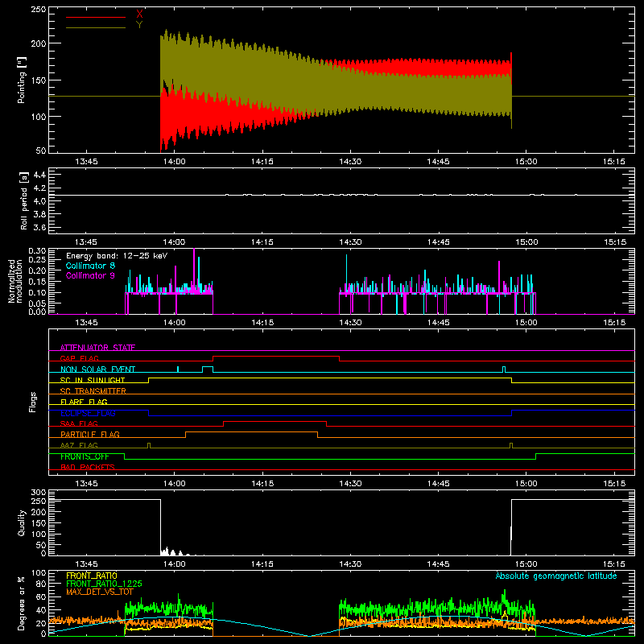Click 14:30 under the Pointing plot
The width and height of the screenshot is (644, 644).
tap(350, 162)
